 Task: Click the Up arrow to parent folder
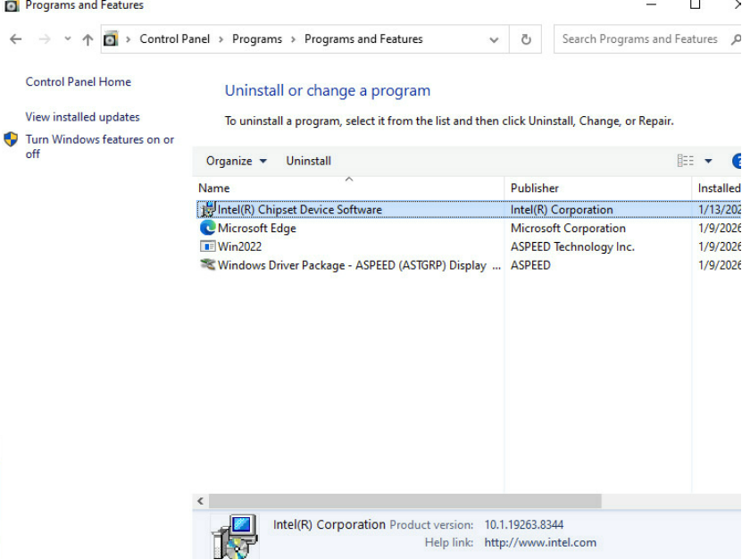[88, 39]
